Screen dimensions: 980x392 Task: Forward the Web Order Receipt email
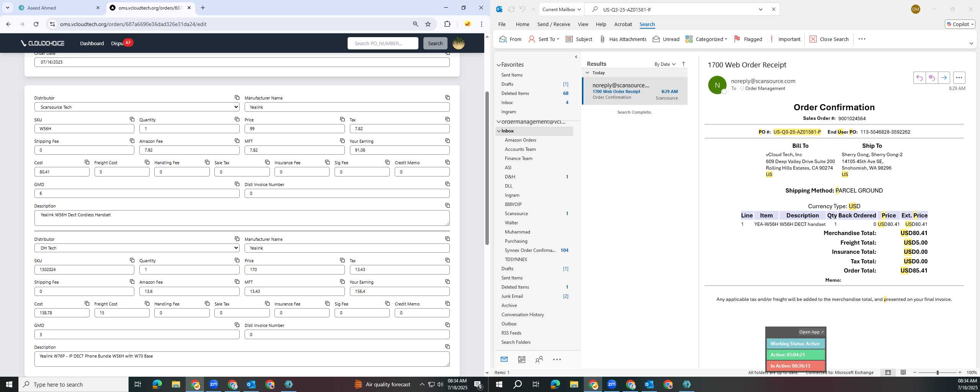944,78
